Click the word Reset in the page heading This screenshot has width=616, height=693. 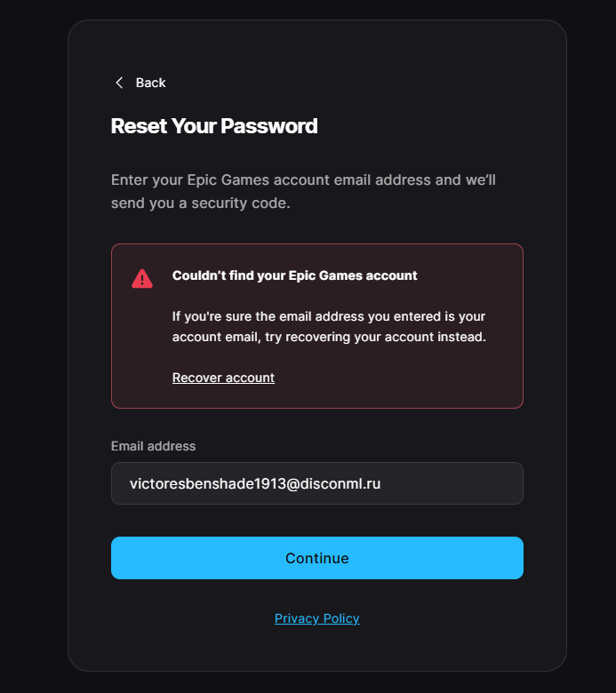click(139, 126)
